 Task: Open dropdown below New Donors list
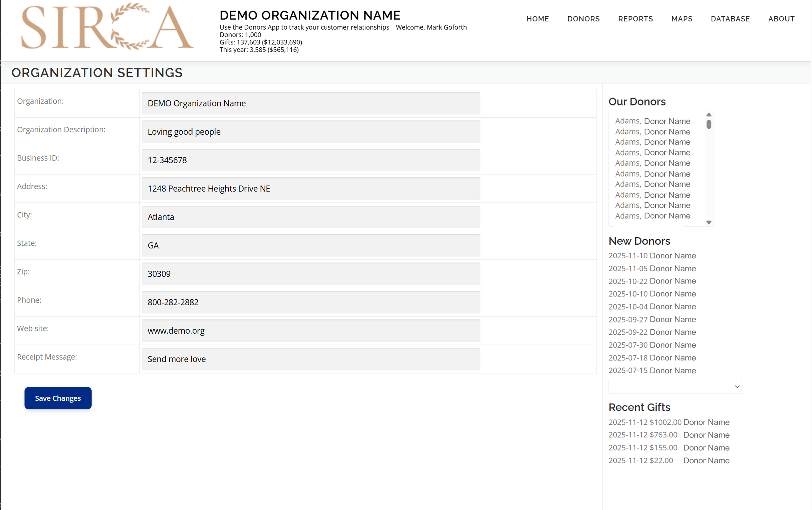(675, 387)
